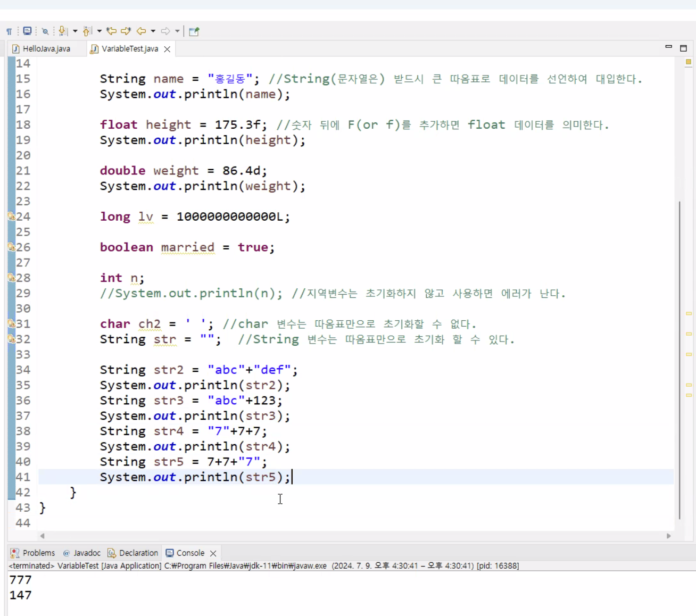This screenshot has width=696, height=616.
Task: Click the literal 1000000000000L
Action: (230, 217)
